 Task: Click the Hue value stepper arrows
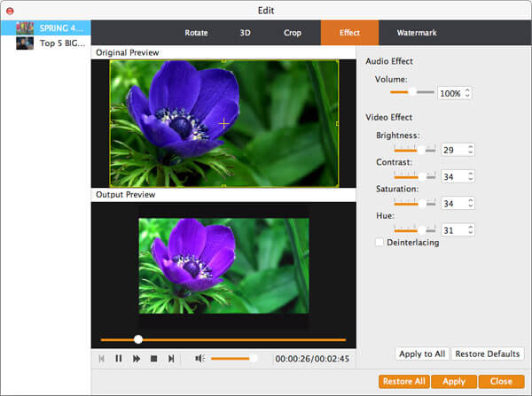(470, 230)
